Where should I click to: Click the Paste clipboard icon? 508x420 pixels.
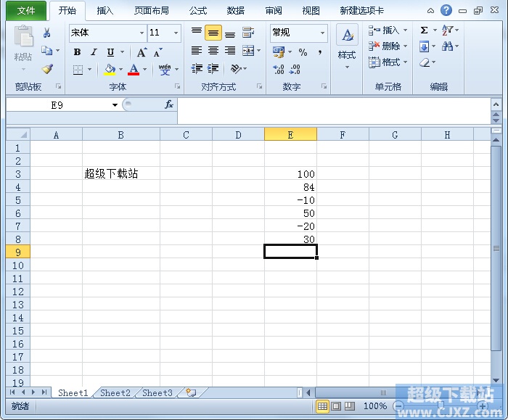point(23,36)
